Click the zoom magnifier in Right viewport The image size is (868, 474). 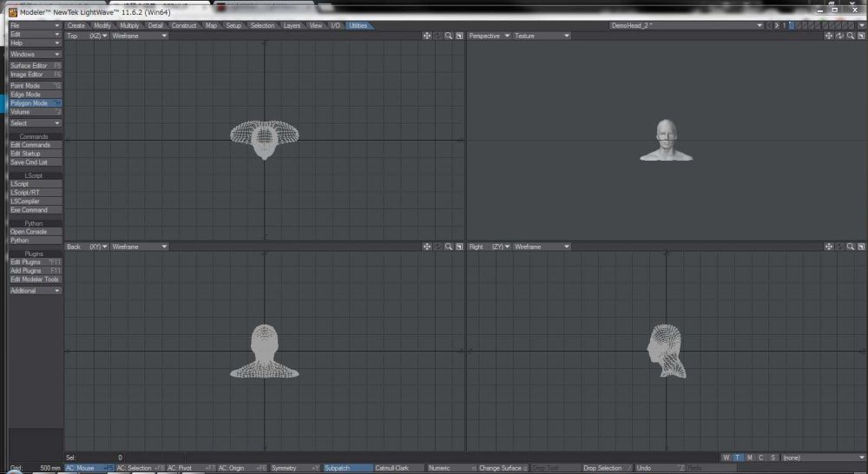click(x=851, y=247)
